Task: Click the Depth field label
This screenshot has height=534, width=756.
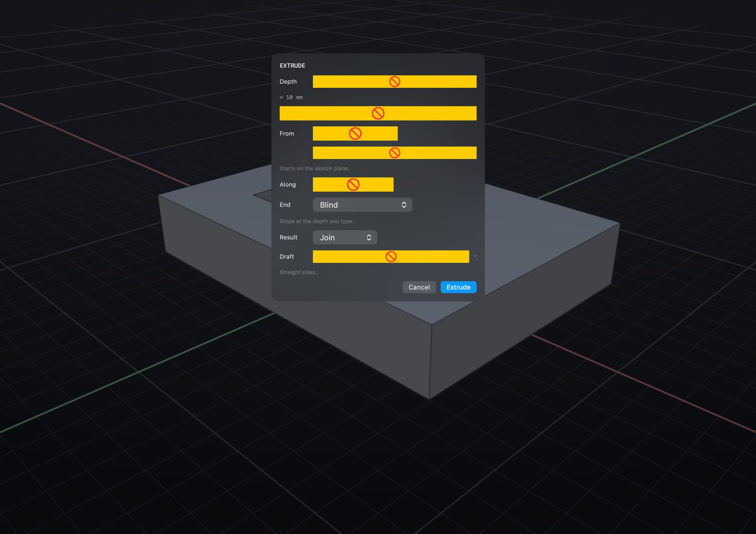Action: (288, 82)
